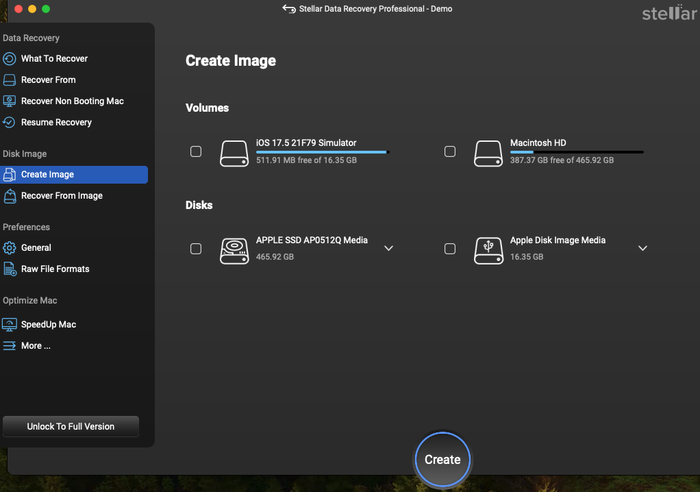This screenshot has height=492, width=700.
Task: Click the round Create button
Action: tap(442, 459)
